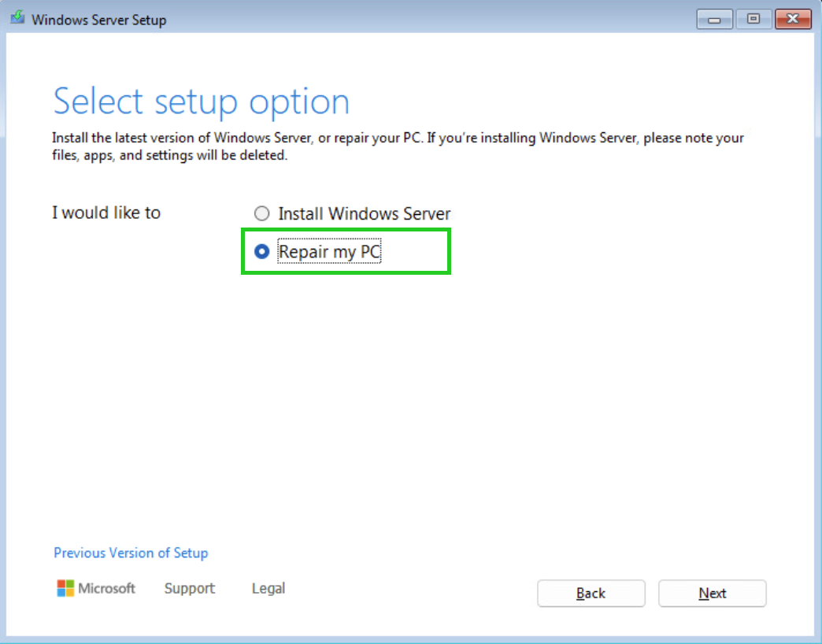This screenshot has width=822, height=644.
Task: Confirm setup option with Next
Action: coord(712,593)
